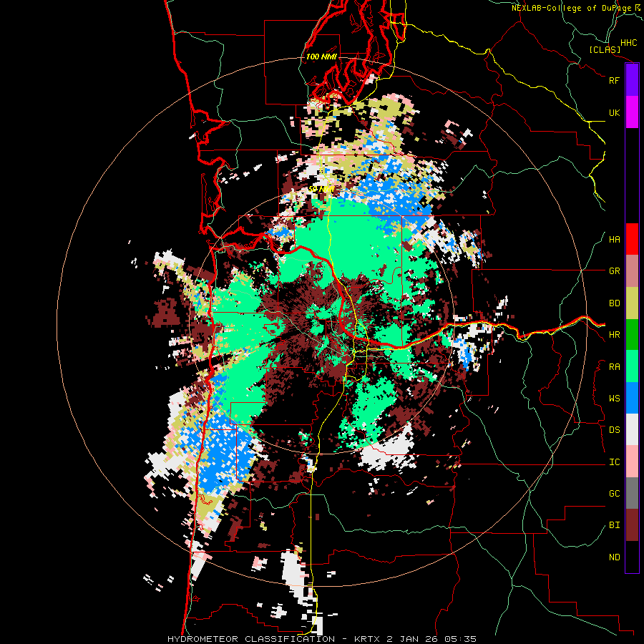The image size is (644, 644).
Task: Click the RA legend label
Action: [x=614, y=367]
